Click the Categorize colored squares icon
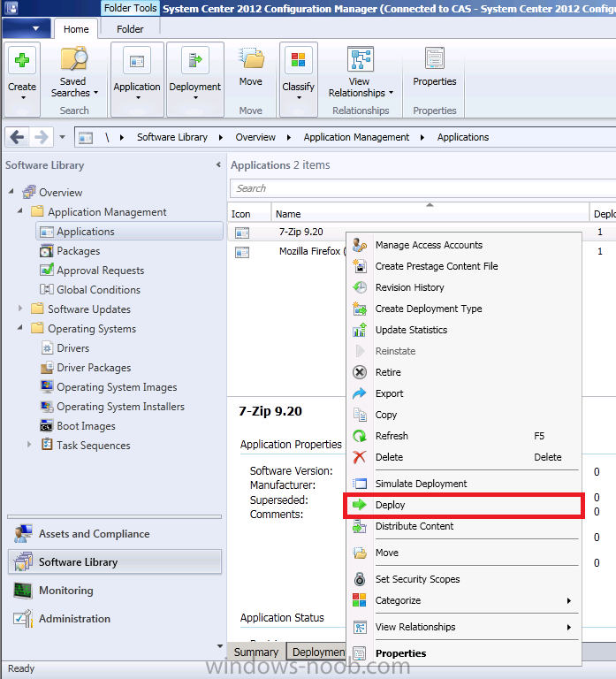 360,600
